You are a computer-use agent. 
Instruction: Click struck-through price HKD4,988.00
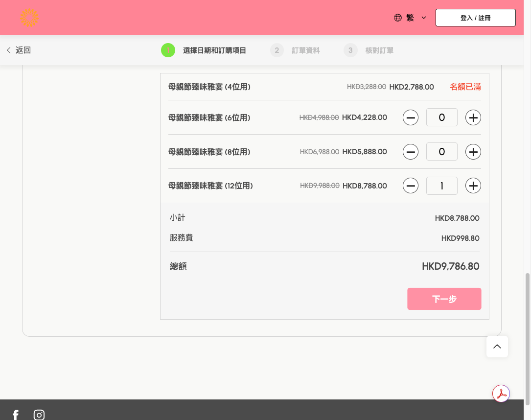[319, 117]
